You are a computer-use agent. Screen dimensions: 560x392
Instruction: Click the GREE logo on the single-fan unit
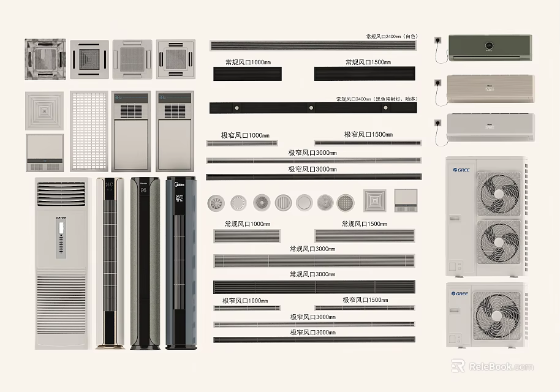pyautogui.click(x=460, y=294)
